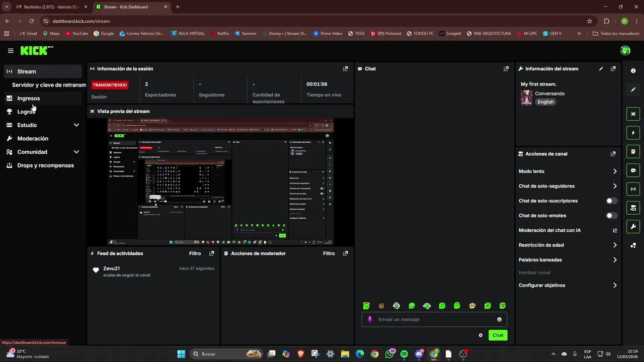The height and width of the screenshot is (362, 644).
Task: Expand the Comunidad sidebar section
Action: (76, 152)
